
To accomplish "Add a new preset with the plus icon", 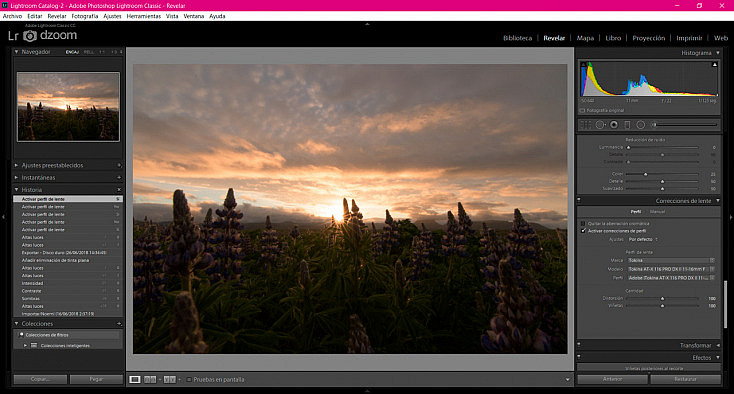I will (x=119, y=165).
